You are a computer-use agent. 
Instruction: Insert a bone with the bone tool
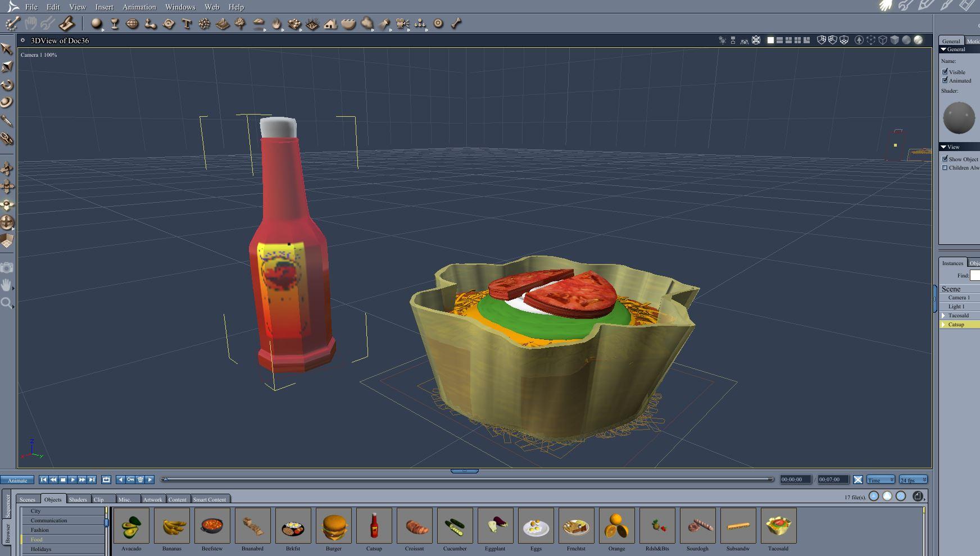click(x=456, y=24)
